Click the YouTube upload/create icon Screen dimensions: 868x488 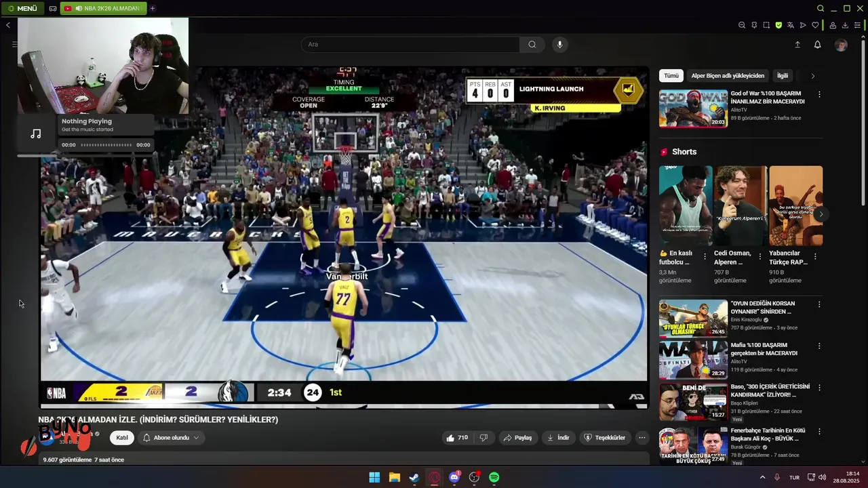pyautogui.click(x=797, y=45)
